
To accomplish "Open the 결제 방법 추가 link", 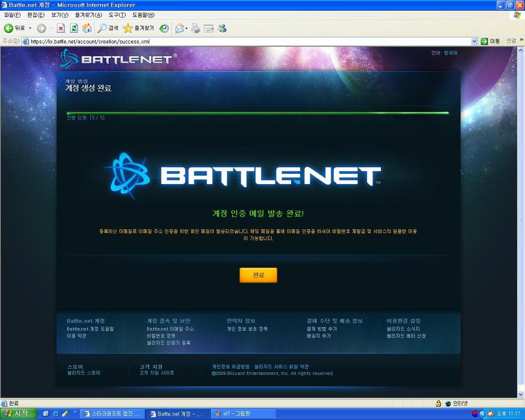I will click(x=322, y=329).
